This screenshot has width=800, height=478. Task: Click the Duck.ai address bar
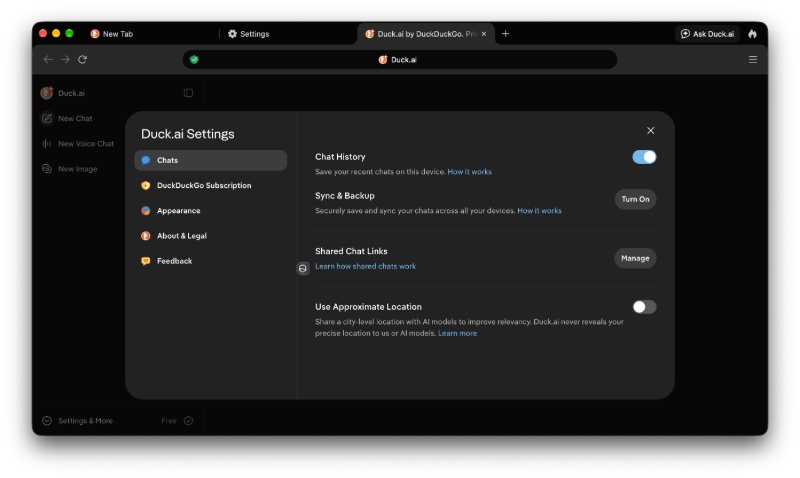(x=399, y=60)
